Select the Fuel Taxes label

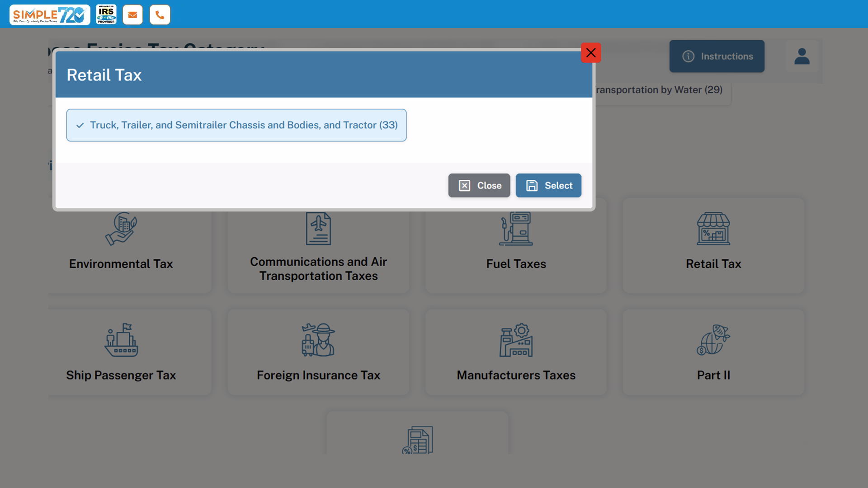pyautogui.click(x=516, y=264)
